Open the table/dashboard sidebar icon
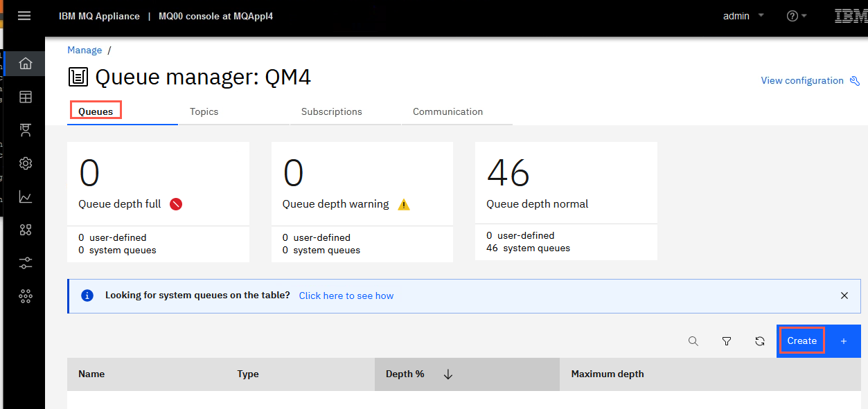This screenshot has height=409, width=868. tap(26, 98)
